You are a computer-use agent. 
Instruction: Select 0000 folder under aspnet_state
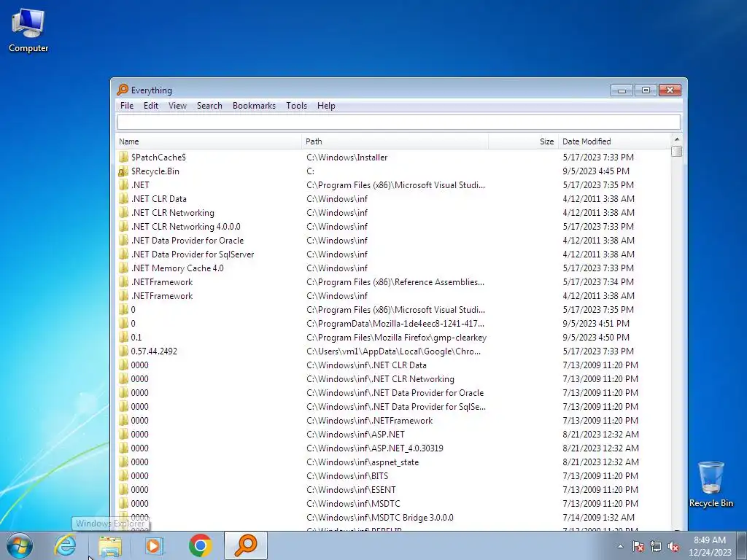coord(393,462)
